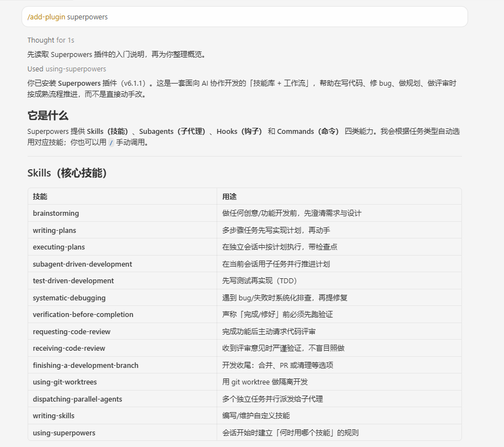Click the bold 'Subagents（子代理）' term
This screenshot has height=447, width=504.
coord(172,131)
